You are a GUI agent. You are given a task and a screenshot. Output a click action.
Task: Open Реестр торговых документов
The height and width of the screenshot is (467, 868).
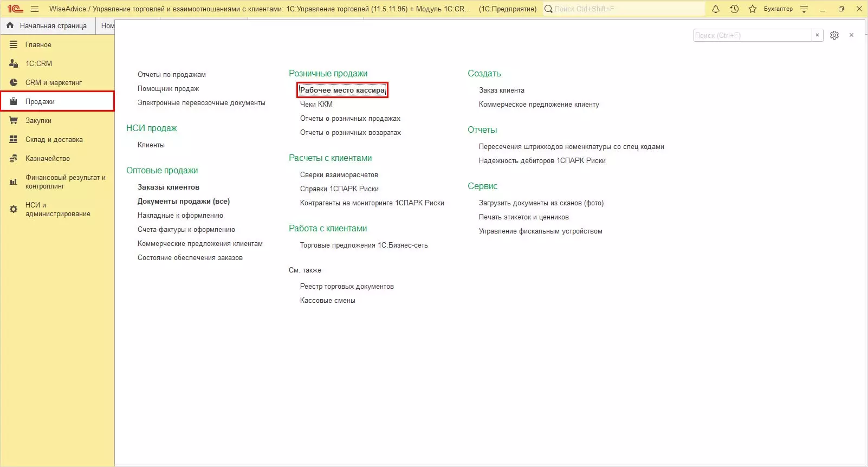[x=347, y=287]
